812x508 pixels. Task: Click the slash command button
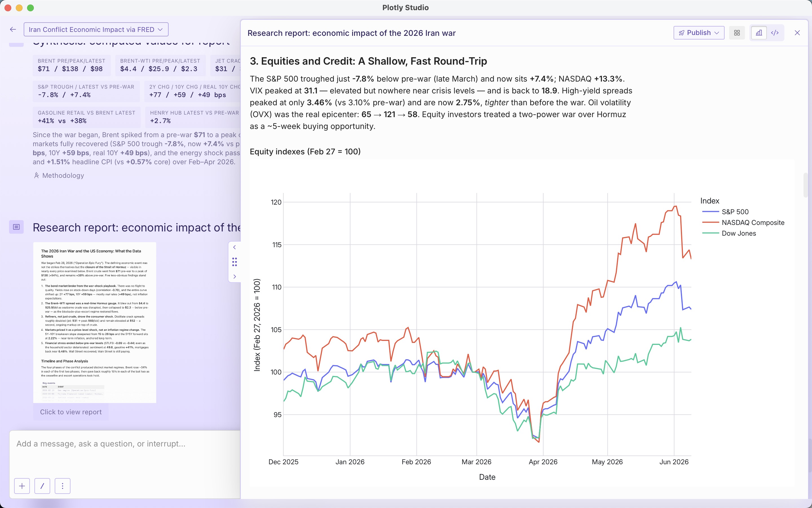42,486
